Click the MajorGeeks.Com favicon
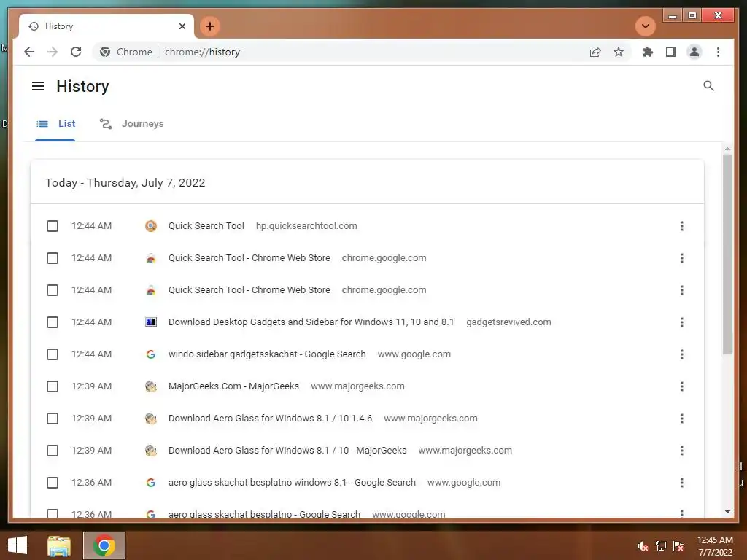 tap(151, 386)
